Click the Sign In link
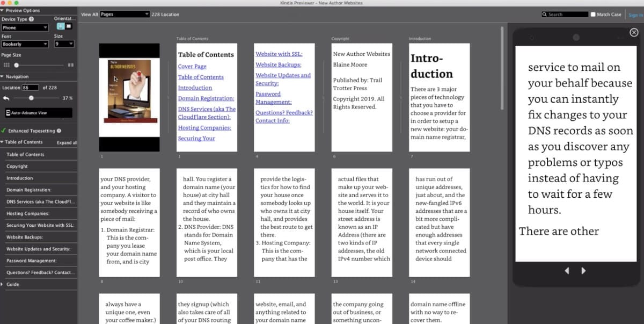This screenshot has height=324, width=644. [x=636, y=15]
